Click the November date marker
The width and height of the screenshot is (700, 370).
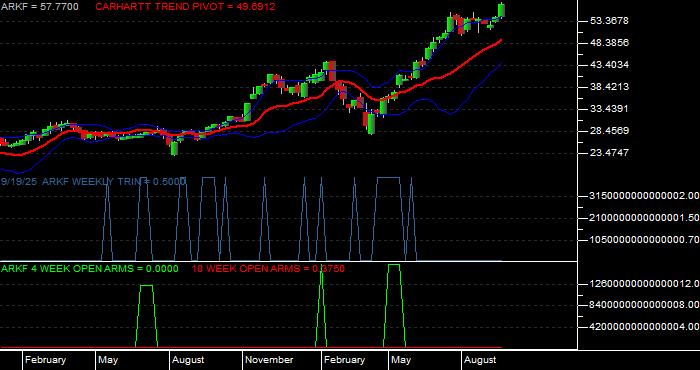click(x=269, y=360)
